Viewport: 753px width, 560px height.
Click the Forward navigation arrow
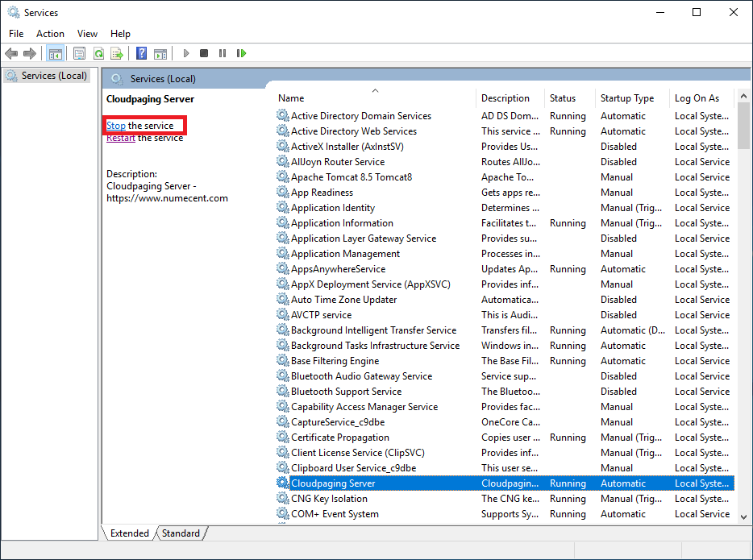(x=31, y=53)
